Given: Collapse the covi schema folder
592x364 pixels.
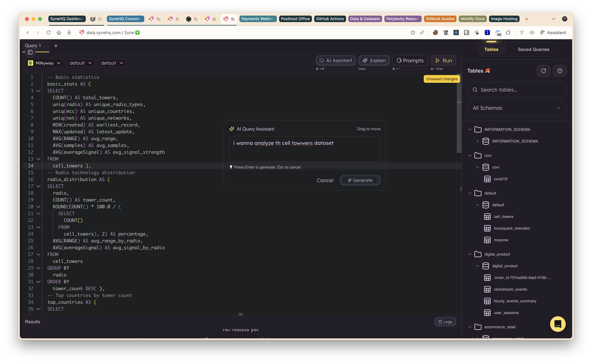Looking at the screenshot, I should pyautogui.click(x=470, y=156).
